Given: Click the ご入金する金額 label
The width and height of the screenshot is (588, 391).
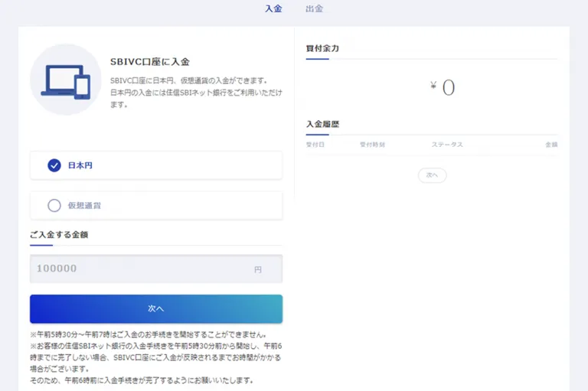Looking at the screenshot, I should click(x=59, y=235).
